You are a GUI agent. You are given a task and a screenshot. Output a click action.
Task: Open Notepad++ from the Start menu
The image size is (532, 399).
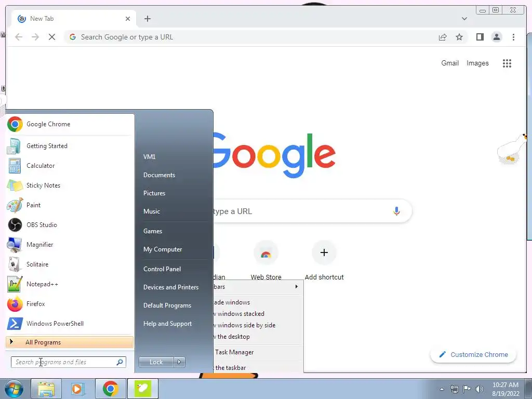click(x=70, y=284)
